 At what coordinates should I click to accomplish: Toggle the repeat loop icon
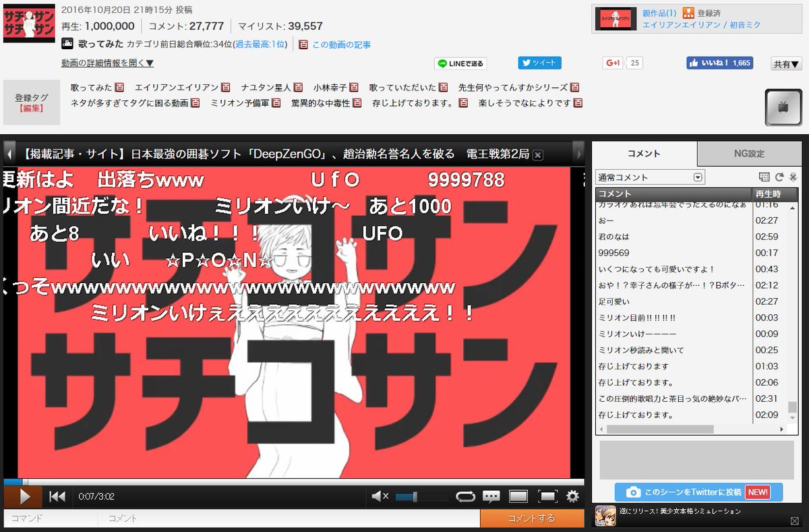point(465,497)
